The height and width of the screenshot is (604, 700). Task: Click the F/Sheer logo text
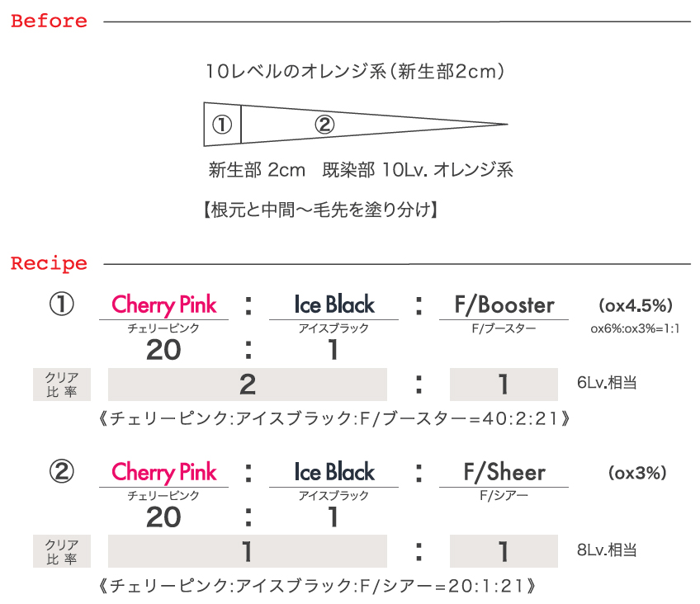504,472
